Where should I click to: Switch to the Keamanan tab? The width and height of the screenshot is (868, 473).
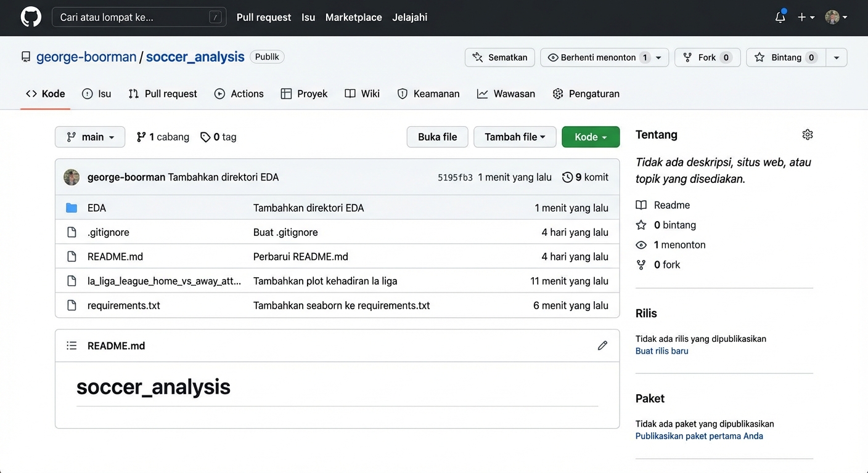click(428, 94)
